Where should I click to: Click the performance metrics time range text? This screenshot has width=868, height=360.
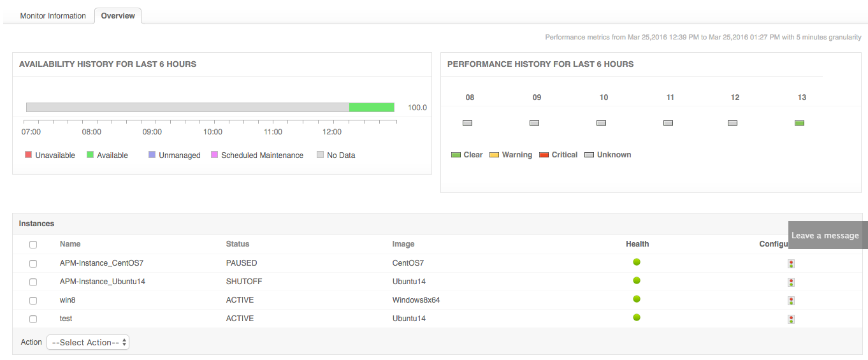(x=704, y=38)
